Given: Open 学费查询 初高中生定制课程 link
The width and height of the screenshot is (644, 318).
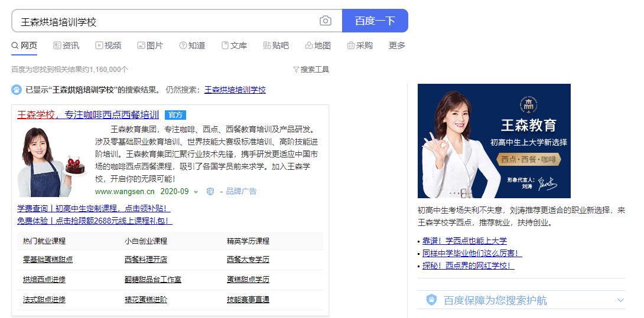Looking at the screenshot, I should point(93,208).
